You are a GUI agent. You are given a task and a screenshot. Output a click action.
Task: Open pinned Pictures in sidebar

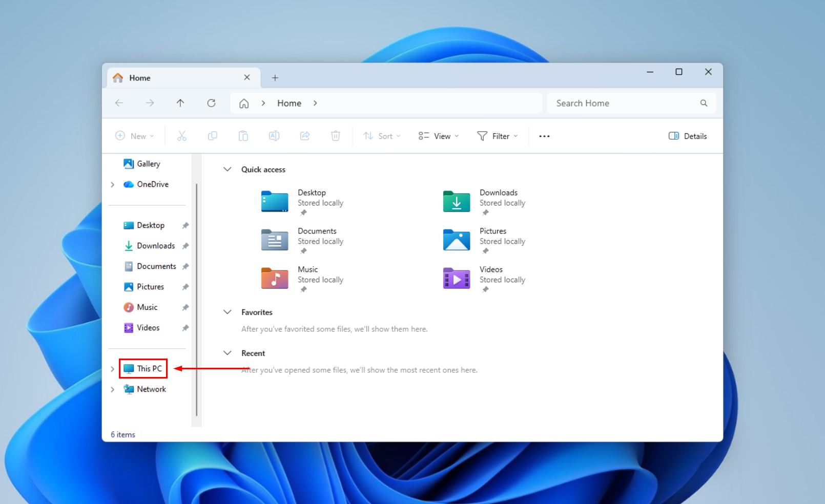(144, 286)
